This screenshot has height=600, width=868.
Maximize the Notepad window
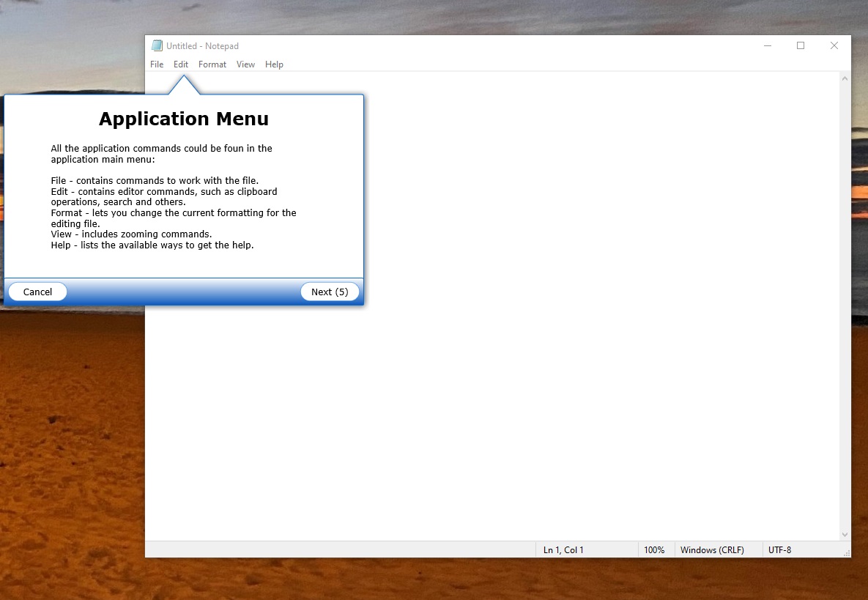[x=801, y=45]
